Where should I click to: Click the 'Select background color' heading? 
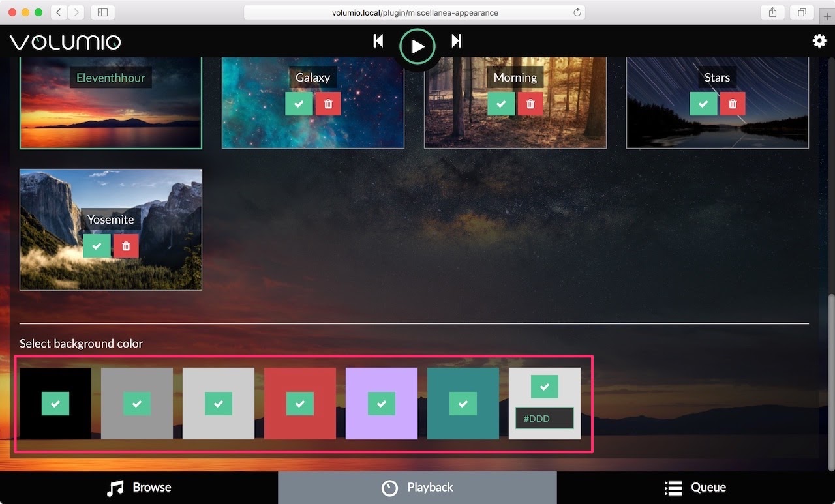[81, 344]
